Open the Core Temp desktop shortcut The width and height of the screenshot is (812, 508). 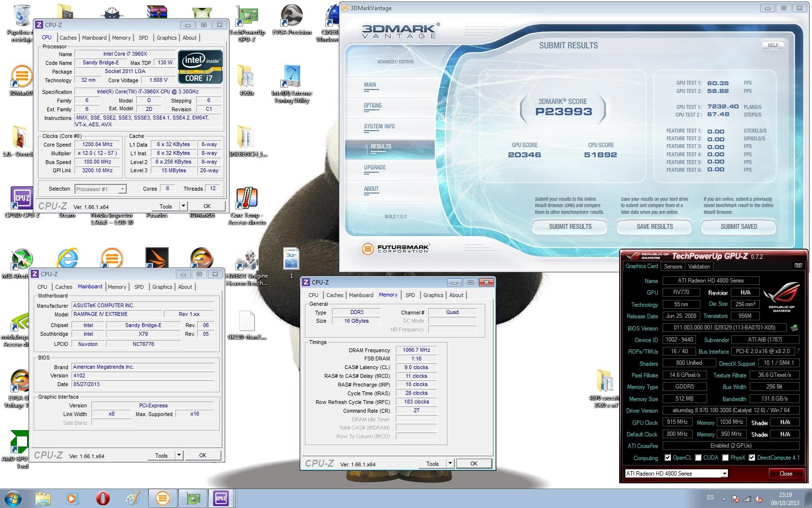tap(247, 206)
